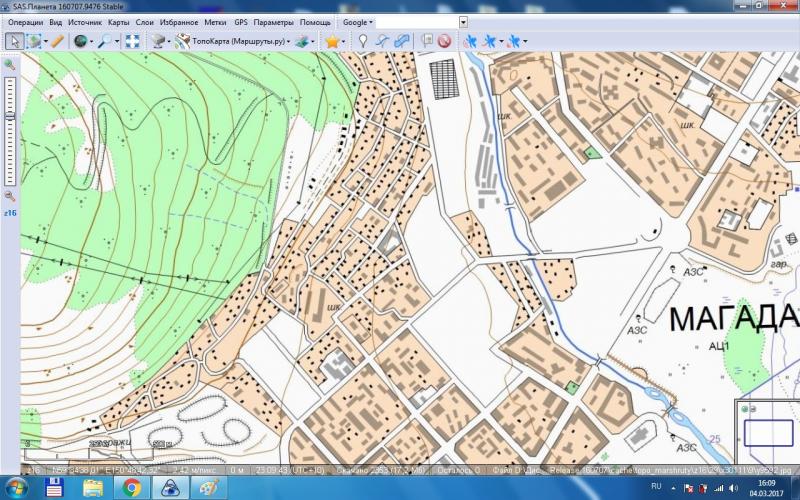The image size is (800, 500).
Task: Click the red hide-all-marks icon
Action: click(x=444, y=41)
